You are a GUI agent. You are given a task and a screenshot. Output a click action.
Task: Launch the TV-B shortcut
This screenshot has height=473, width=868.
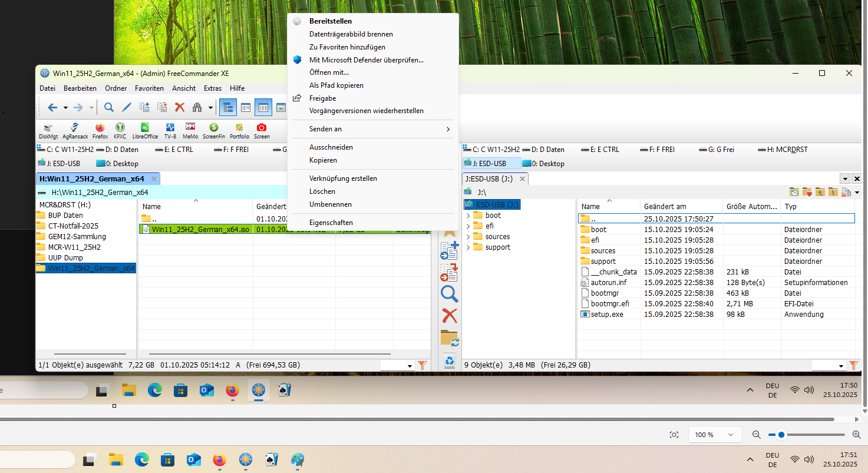point(170,131)
